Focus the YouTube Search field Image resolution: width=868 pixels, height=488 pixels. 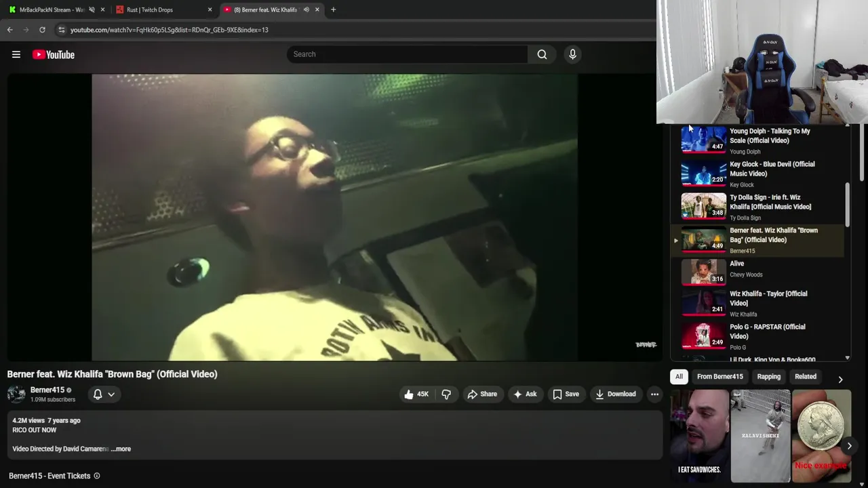407,54
